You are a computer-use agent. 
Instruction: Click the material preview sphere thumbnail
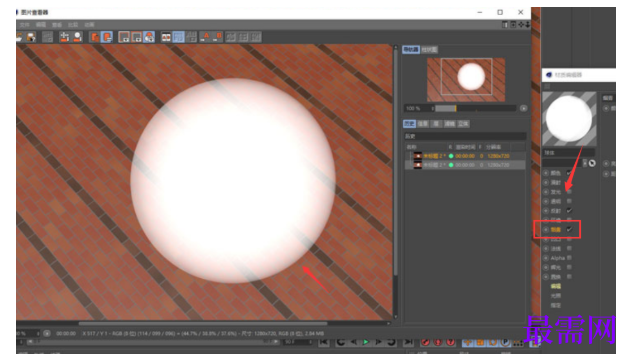(569, 118)
